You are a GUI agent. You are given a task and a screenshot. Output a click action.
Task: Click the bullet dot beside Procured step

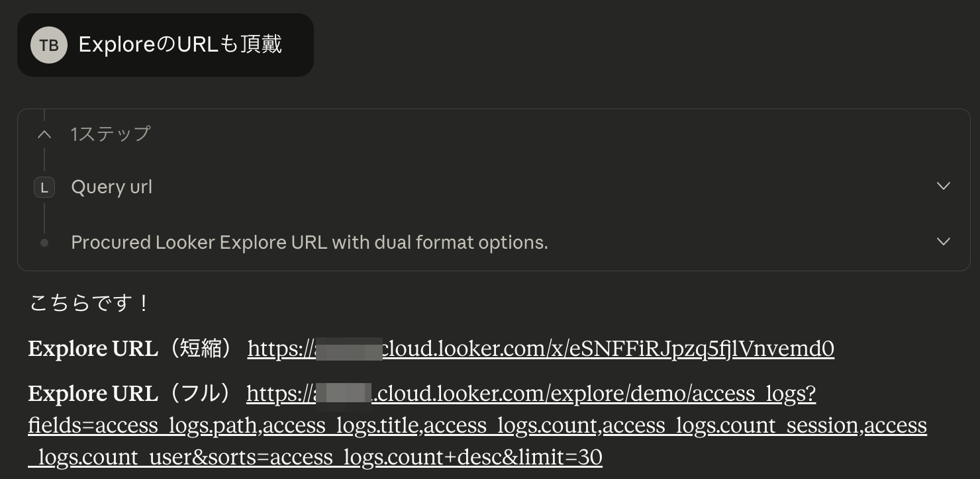(x=44, y=243)
